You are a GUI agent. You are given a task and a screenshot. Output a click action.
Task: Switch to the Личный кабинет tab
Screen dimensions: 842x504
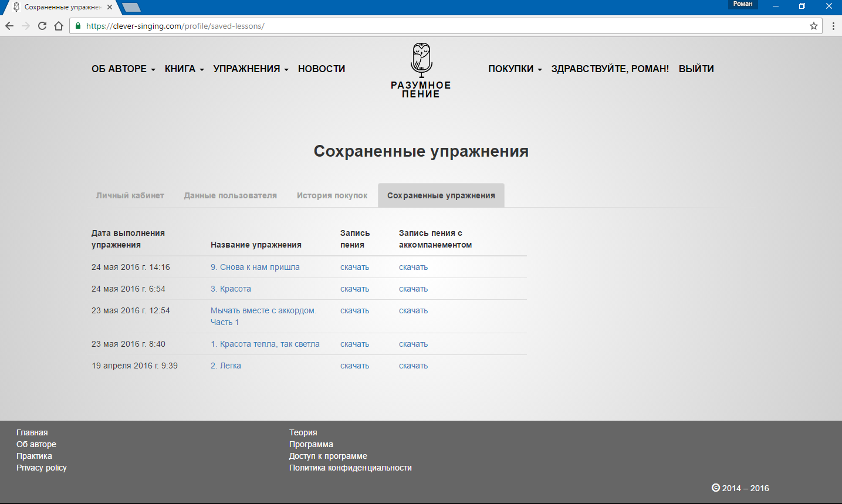(130, 195)
